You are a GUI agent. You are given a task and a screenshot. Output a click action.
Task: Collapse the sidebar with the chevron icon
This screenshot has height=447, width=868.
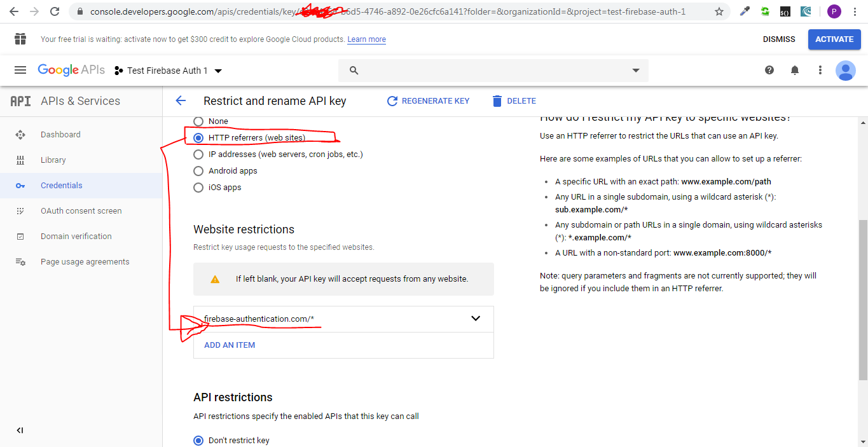[x=20, y=430]
